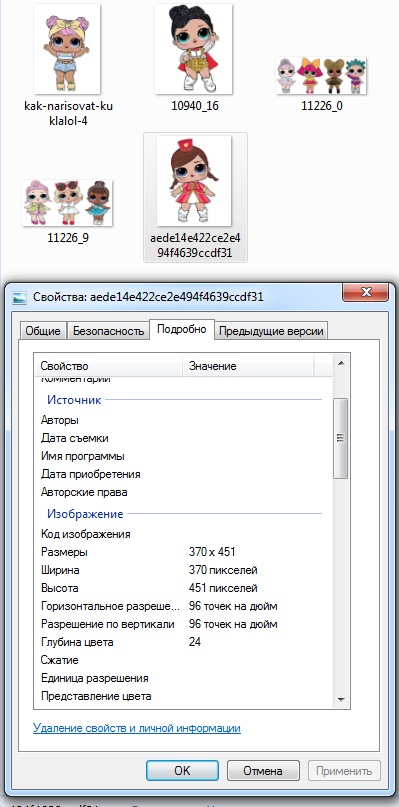Close the Свойства dialog with the X button
The width and height of the screenshot is (399, 807).
[367, 292]
